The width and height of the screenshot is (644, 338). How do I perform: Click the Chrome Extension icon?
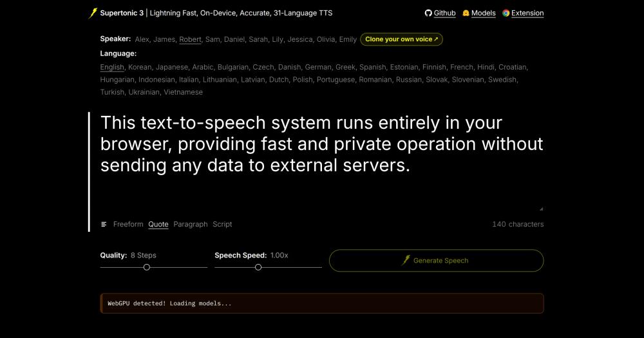(x=506, y=13)
